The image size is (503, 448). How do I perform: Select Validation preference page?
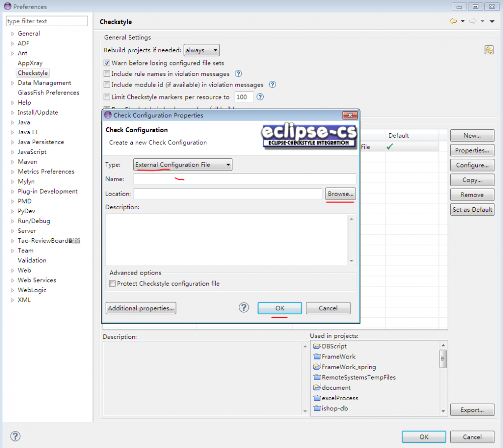[x=32, y=260]
